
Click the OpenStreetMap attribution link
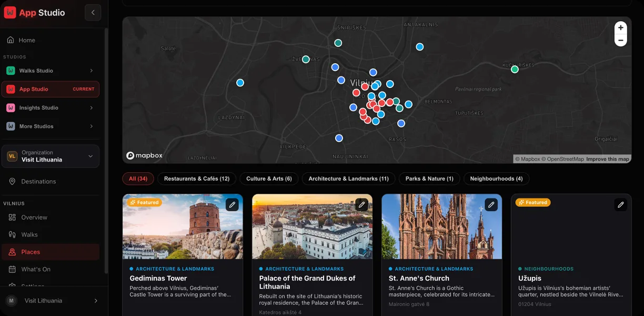(563, 159)
